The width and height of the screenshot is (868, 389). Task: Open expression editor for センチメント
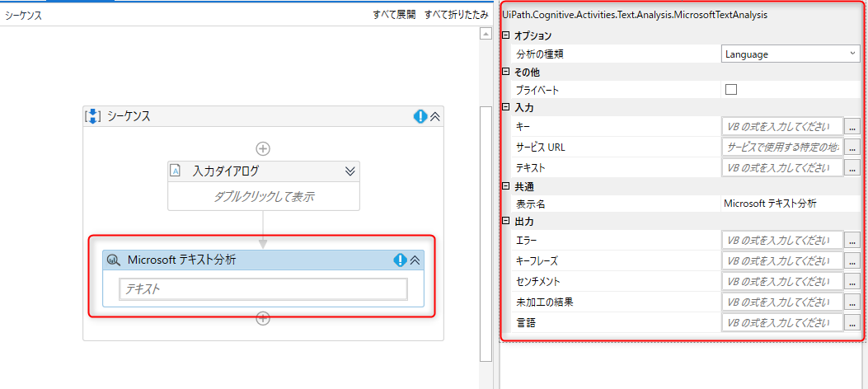[852, 281]
